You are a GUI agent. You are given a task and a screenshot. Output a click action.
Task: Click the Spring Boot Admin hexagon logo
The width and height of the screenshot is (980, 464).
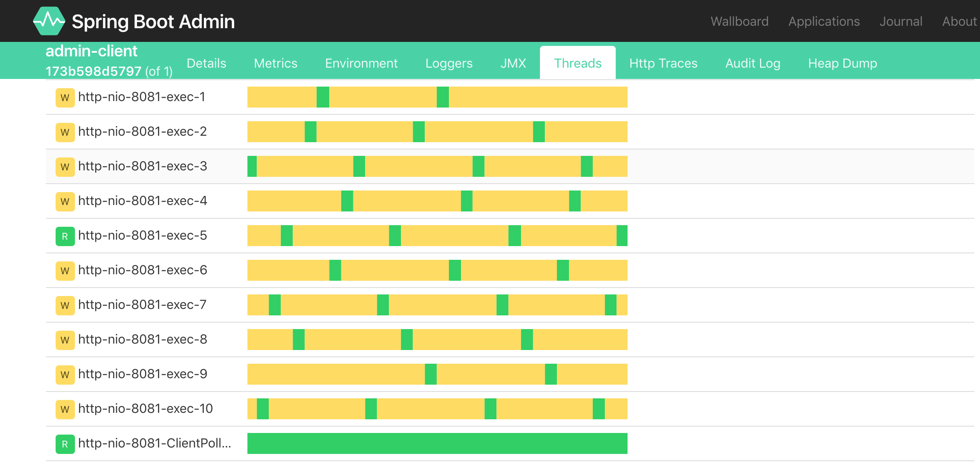pyautogui.click(x=49, y=21)
